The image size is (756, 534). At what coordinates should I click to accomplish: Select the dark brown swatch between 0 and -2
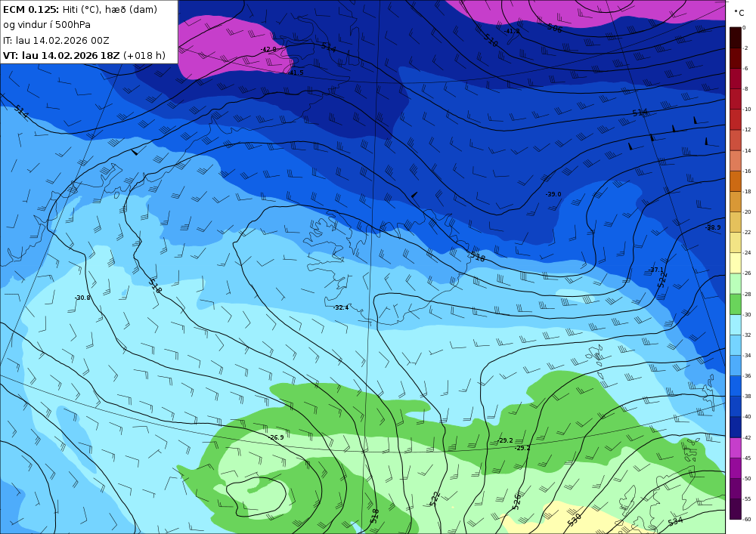click(736, 38)
